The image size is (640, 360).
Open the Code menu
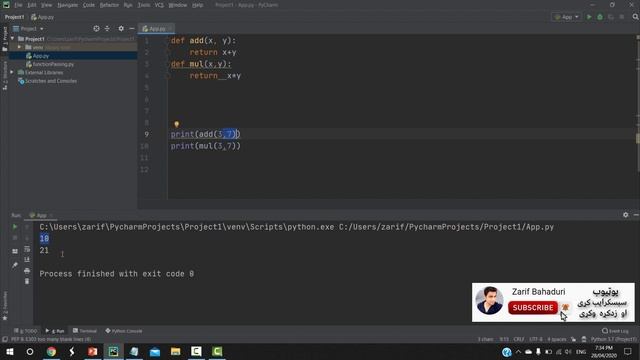(x=89, y=5)
